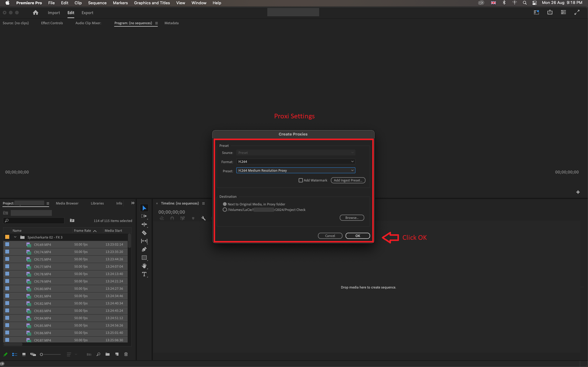This screenshot has height=367, width=588.
Task: Toggle project writable green pencil icon
Action: [6, 354]
